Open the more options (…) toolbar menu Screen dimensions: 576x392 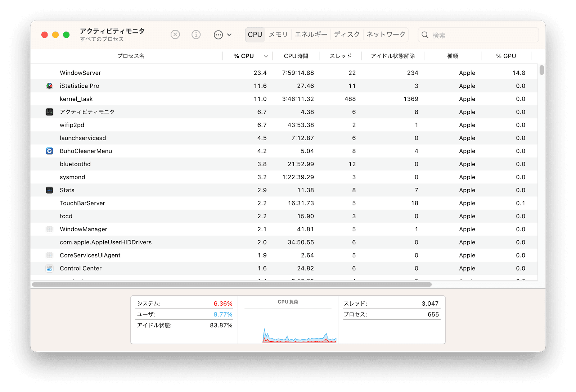(218, 35)
